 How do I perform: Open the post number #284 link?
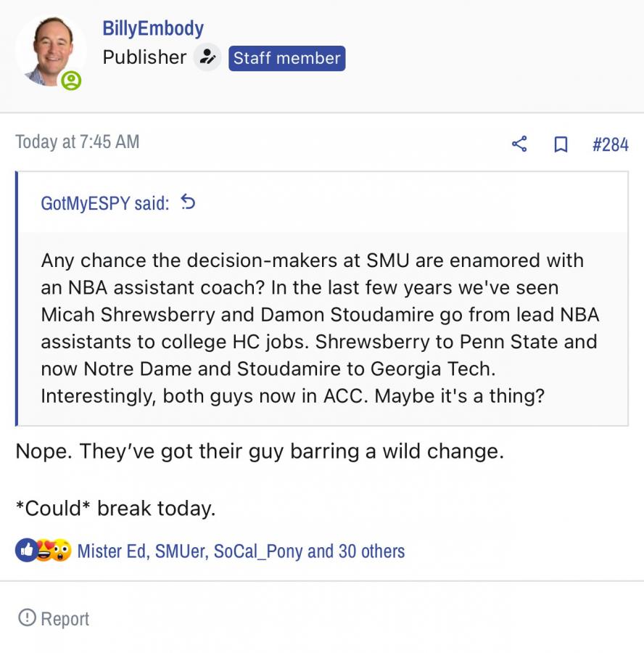coord(610,144)
